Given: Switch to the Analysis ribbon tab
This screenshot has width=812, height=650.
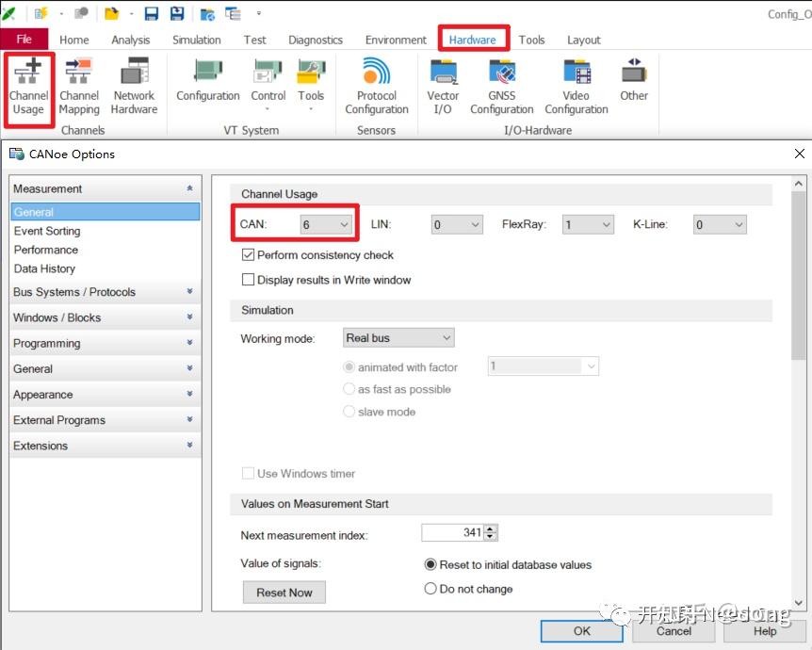Looking at the screenshot, I should [131, 40].
